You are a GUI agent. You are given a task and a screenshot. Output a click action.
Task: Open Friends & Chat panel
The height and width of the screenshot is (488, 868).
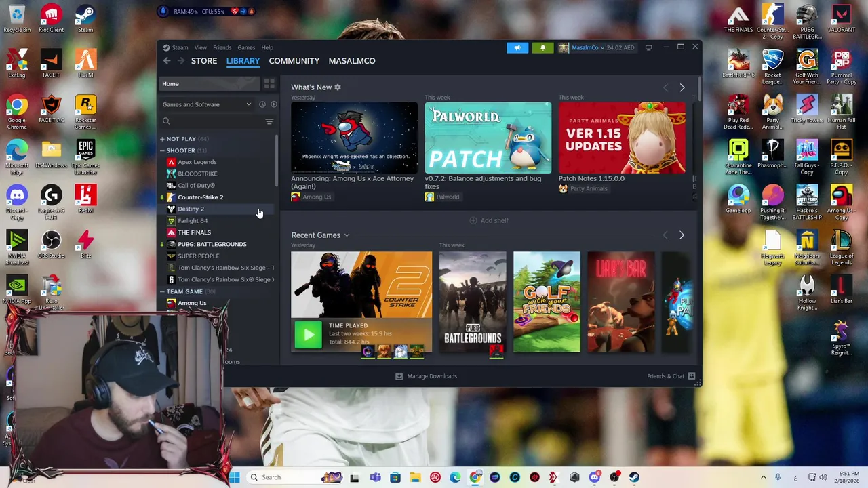[x=671, y=376]
